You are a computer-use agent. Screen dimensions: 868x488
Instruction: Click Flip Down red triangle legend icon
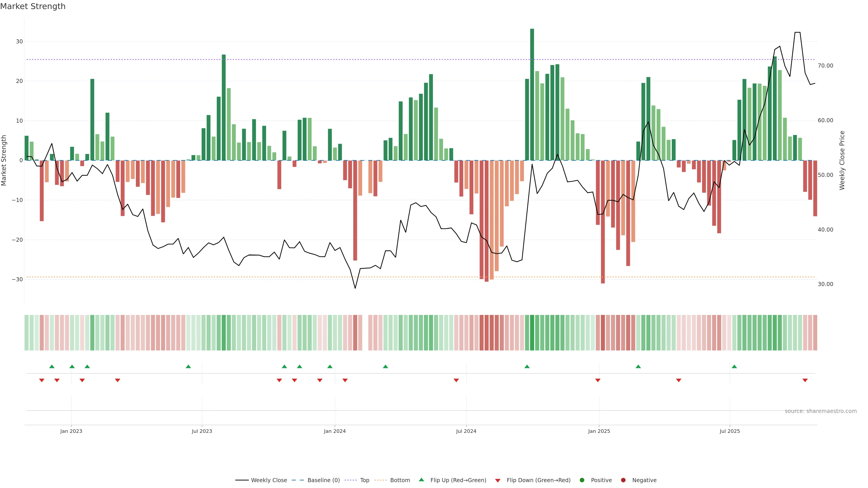pos(498,481)
